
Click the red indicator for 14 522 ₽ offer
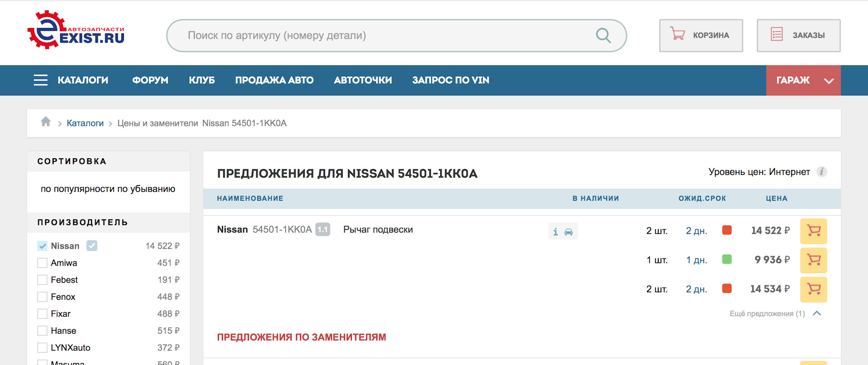[x=727, y=230]
